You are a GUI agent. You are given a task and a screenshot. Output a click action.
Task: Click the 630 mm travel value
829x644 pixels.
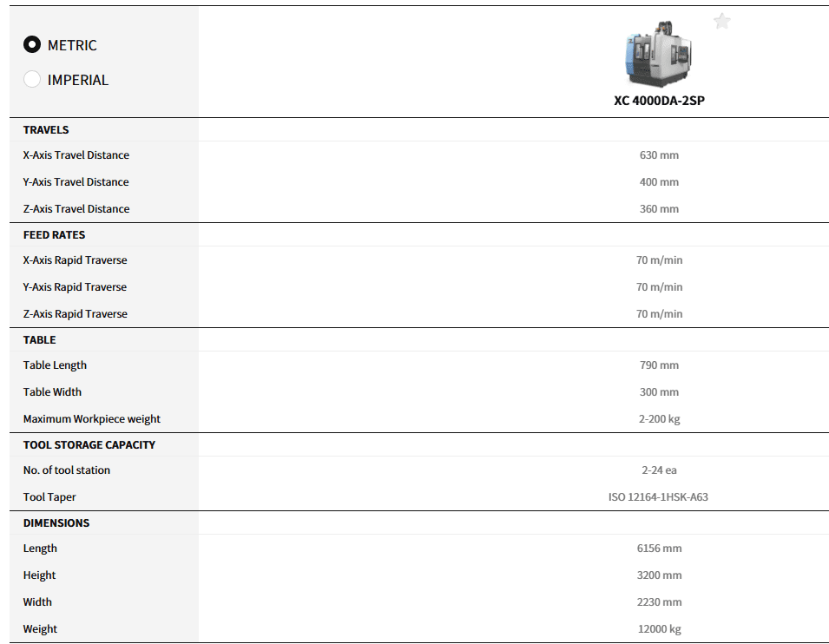659,155
